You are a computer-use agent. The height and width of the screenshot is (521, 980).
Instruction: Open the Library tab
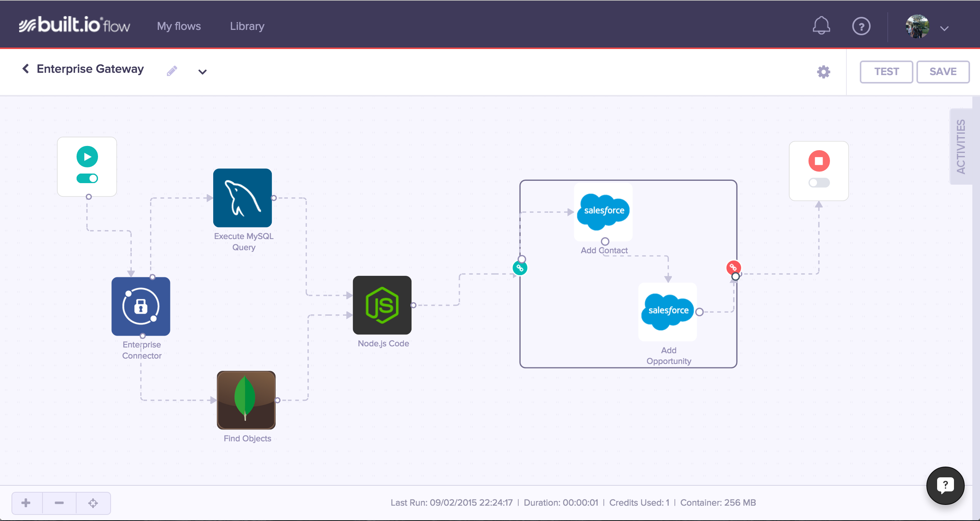tap(247, 26)
